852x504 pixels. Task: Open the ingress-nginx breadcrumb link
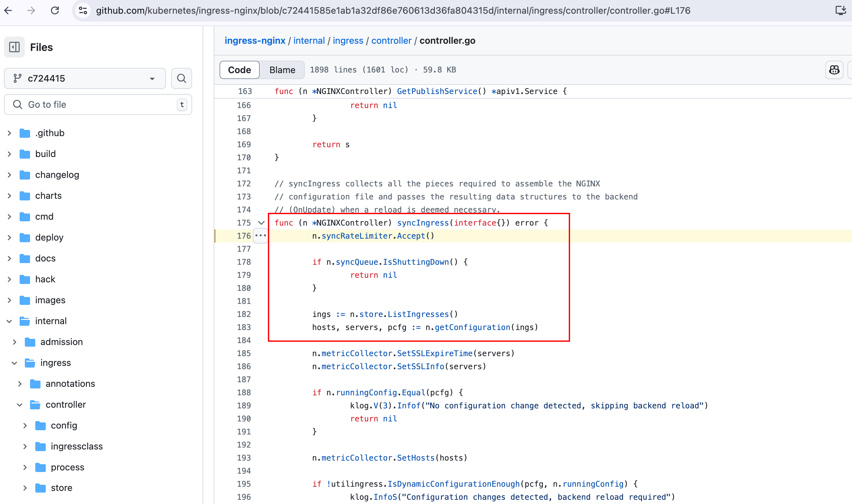255,40
